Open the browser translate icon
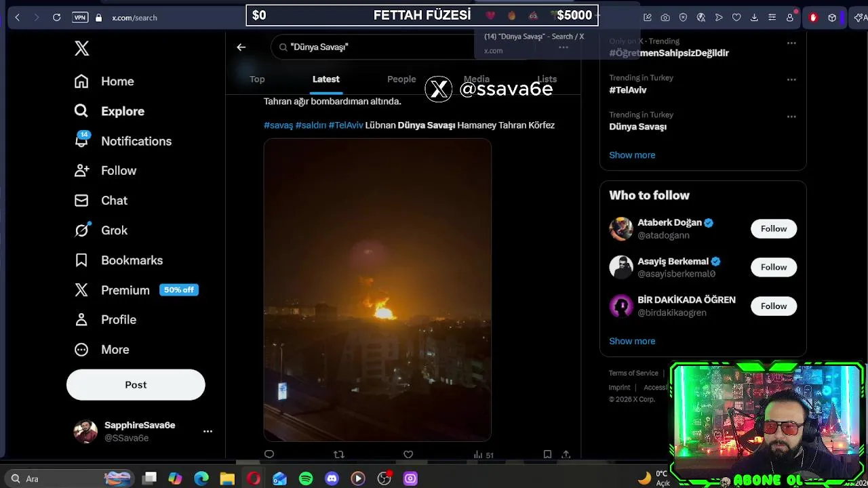 pyautogui.click(x=701, y=18)
